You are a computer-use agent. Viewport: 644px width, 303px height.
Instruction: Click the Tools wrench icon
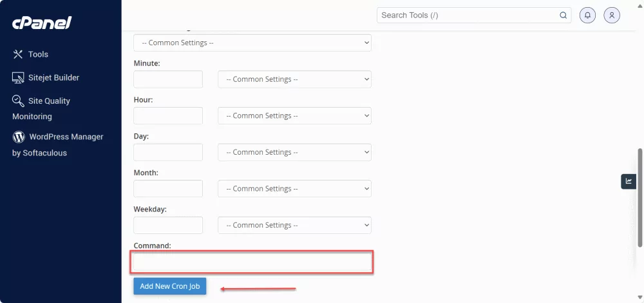pos(18,54)
